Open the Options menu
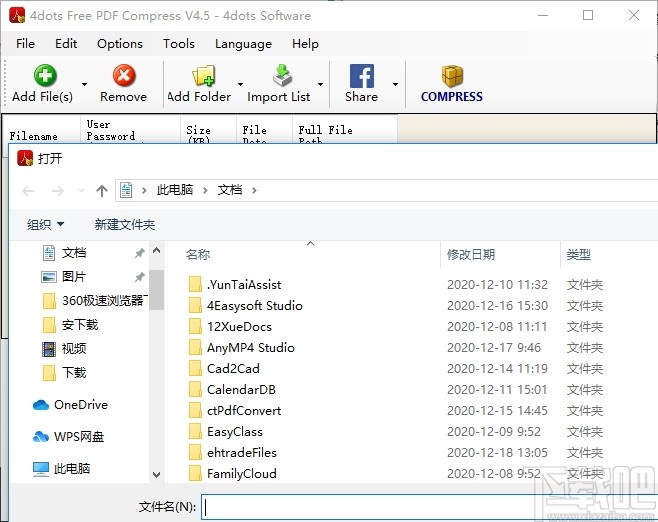This screenshot has width=658, height=522. pyautogui.click(x=120, y=44)
